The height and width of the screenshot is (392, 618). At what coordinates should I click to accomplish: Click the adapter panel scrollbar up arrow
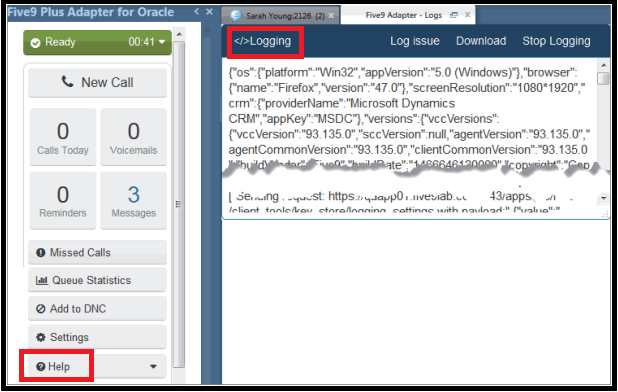pyautogui.click(x=179, y=35)
